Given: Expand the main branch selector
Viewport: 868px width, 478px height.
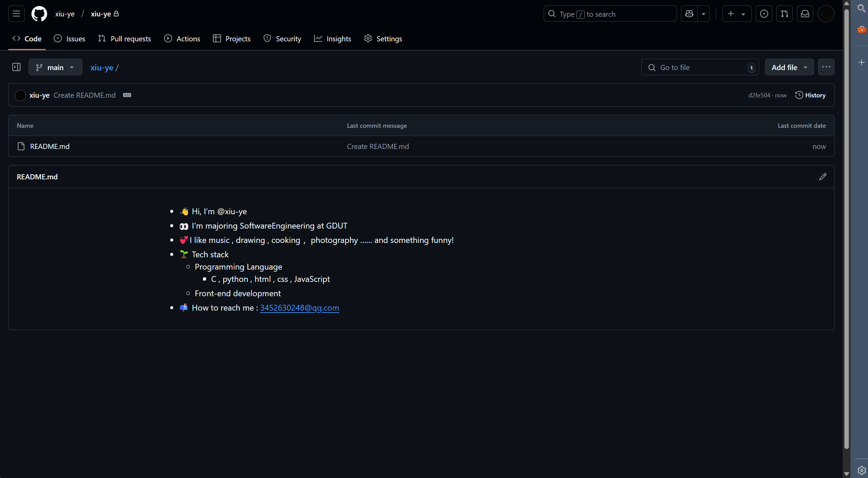Looking at the screenshot, I should click(x=55, y=67).
